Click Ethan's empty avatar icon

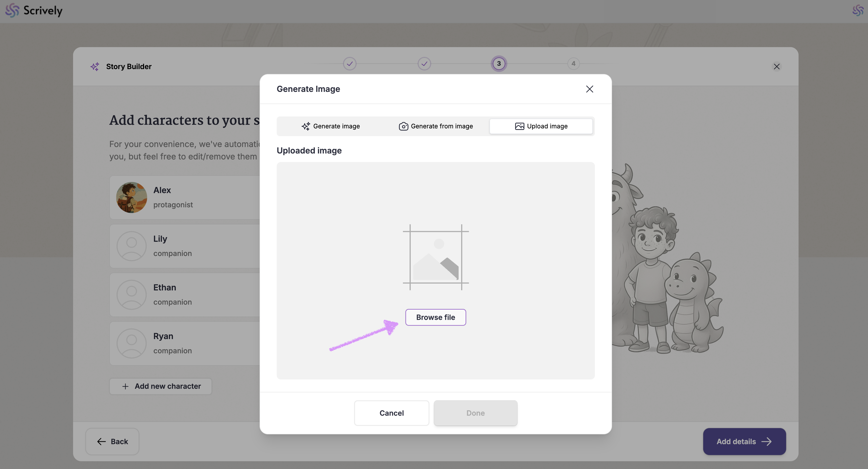(131, 295)
